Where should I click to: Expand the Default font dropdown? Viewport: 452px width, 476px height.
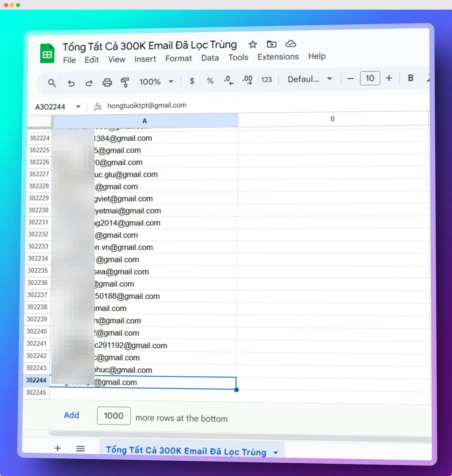coord(309,79)
